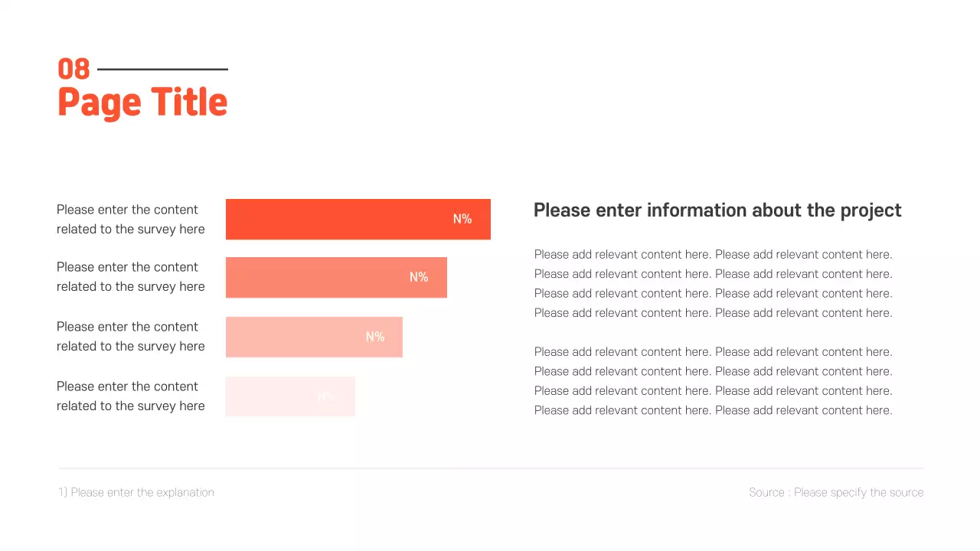Image resolution: width=980 pixels, height=551 pixels.
Task: Select the second paragraph of relevant content text
Action: point(713,381)
